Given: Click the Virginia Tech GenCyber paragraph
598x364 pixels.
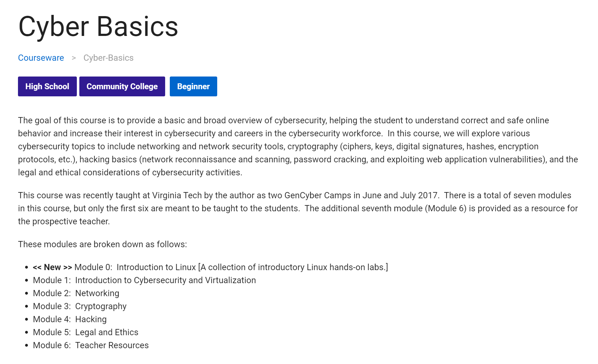Looking at the screenshot, I should [298, 208].
